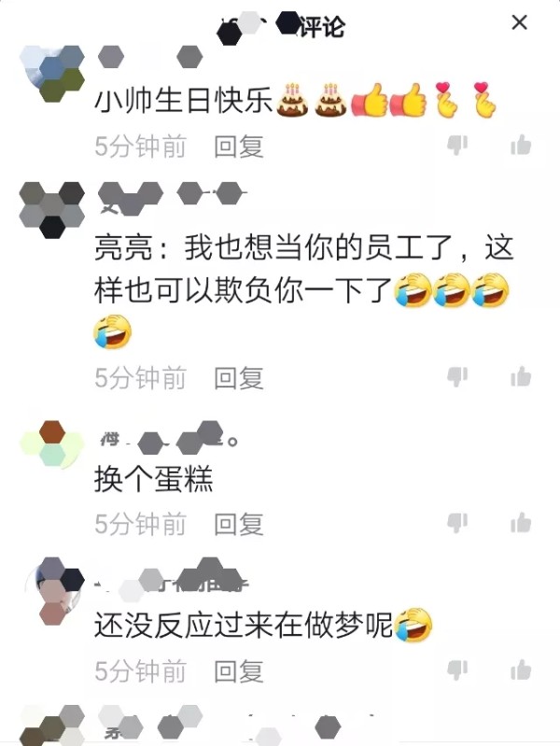
Task: Reply to the 小帅生日快乐 comment
Action: 238,146
